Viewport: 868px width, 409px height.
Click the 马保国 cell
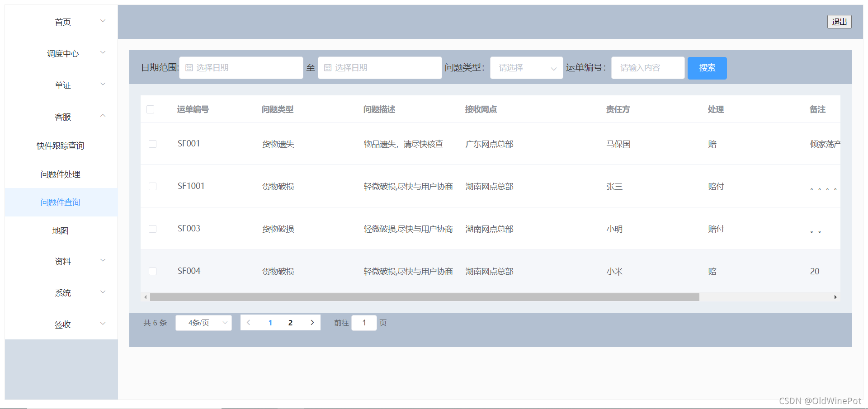click(618, 144)
